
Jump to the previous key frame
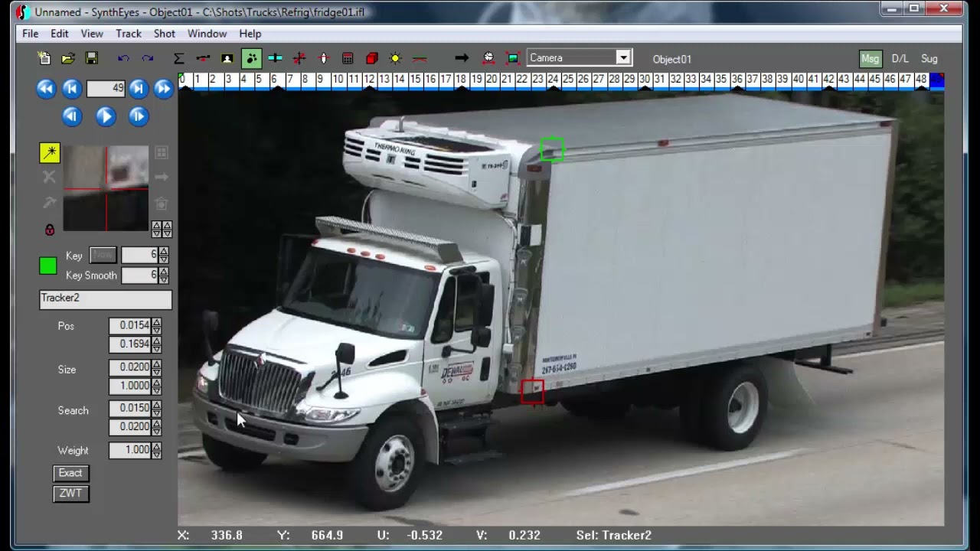point(71,88)
